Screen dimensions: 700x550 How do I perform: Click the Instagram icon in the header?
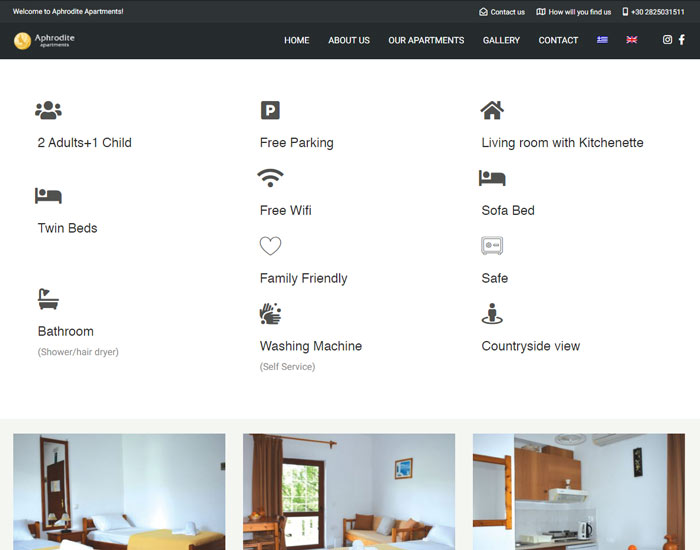(x=667, y=40)
